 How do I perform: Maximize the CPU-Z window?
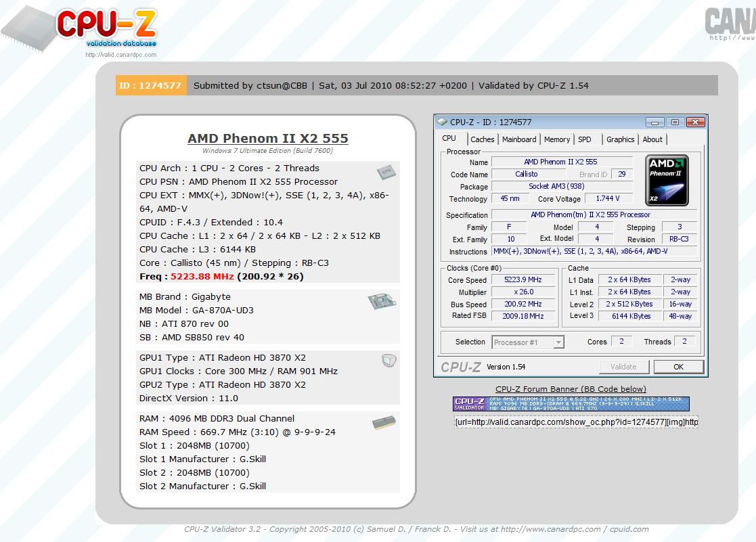coord(675,122)
